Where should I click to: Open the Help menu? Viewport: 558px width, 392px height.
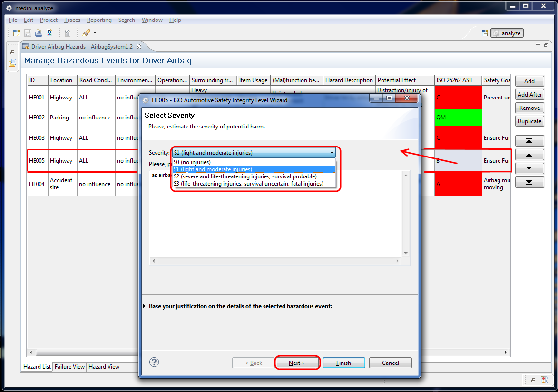click(x=175, y=20)
